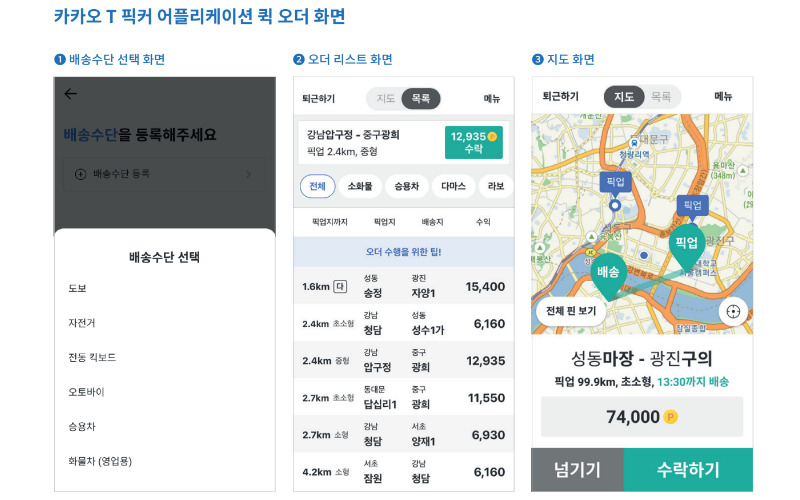
Task: Select the 전체 filter chip
Action: [317, 186]
